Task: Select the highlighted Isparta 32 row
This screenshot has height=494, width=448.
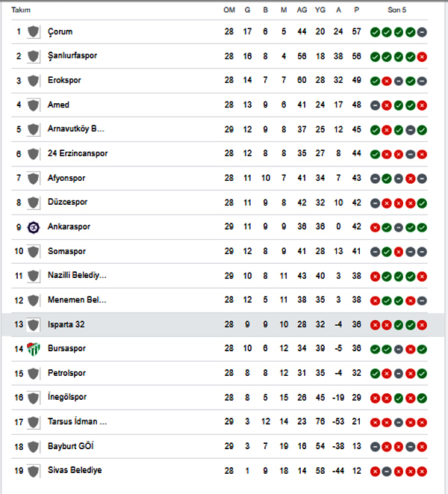Action: click(223, 325)
